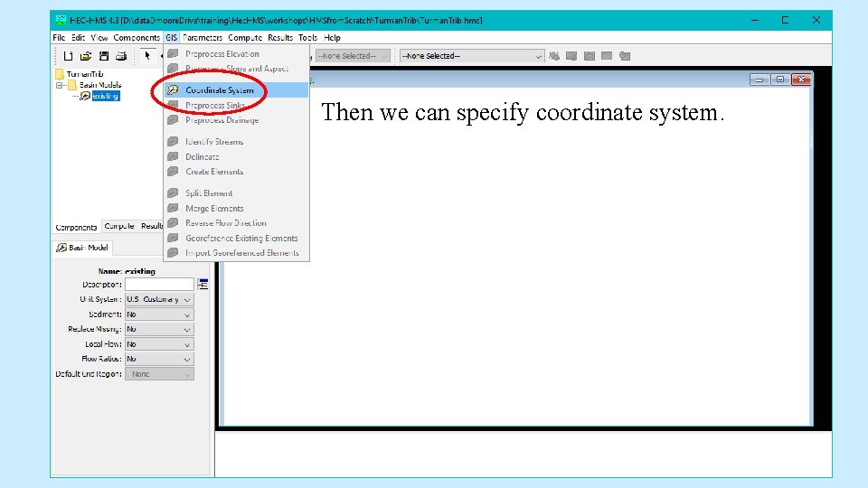Choose Delineate menu entry

point(236,156)
